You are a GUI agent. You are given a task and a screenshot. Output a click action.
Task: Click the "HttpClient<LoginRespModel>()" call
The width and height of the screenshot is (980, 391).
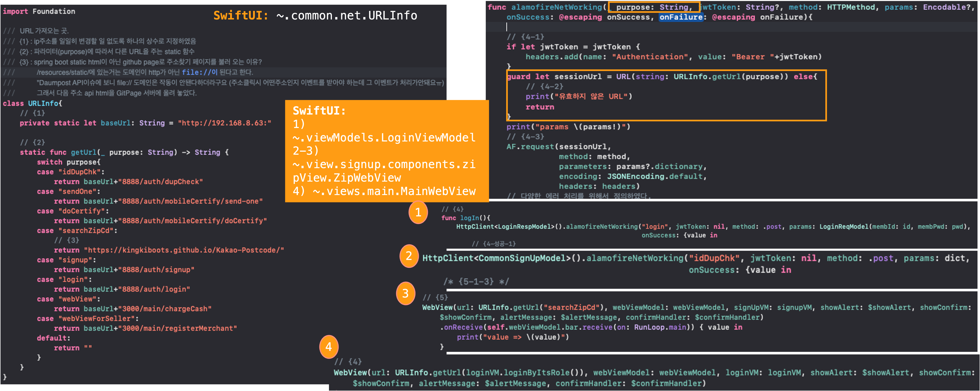coord(509,227)
